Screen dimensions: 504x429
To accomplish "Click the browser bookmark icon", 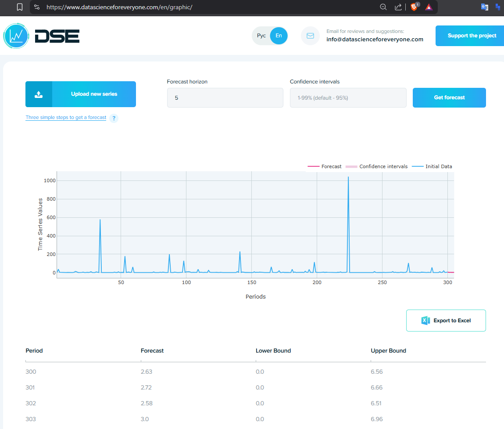I will click(20, 7).
